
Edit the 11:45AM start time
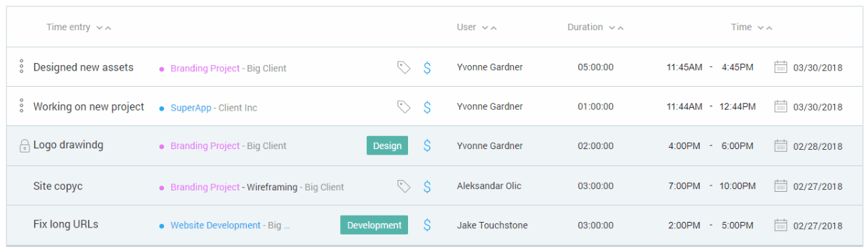point(684,67)
